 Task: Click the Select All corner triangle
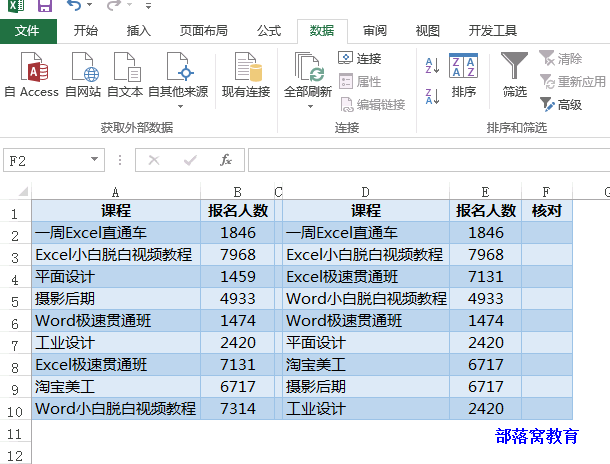(23, 191)
